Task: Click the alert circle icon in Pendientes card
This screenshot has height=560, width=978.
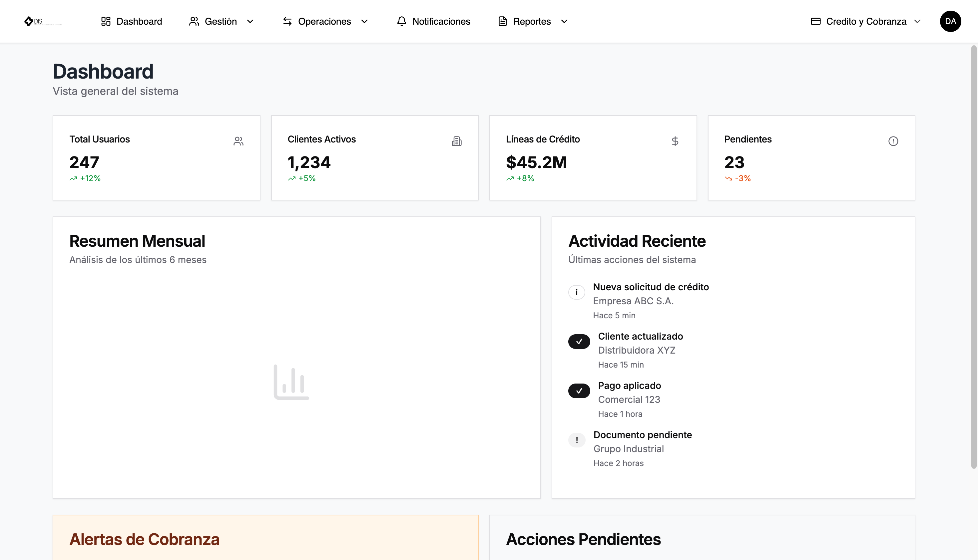Action: pos(893,141)
